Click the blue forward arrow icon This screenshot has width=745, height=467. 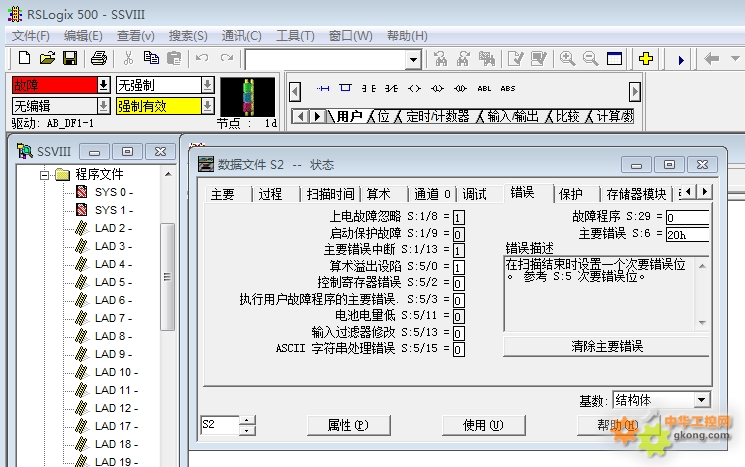681,60
